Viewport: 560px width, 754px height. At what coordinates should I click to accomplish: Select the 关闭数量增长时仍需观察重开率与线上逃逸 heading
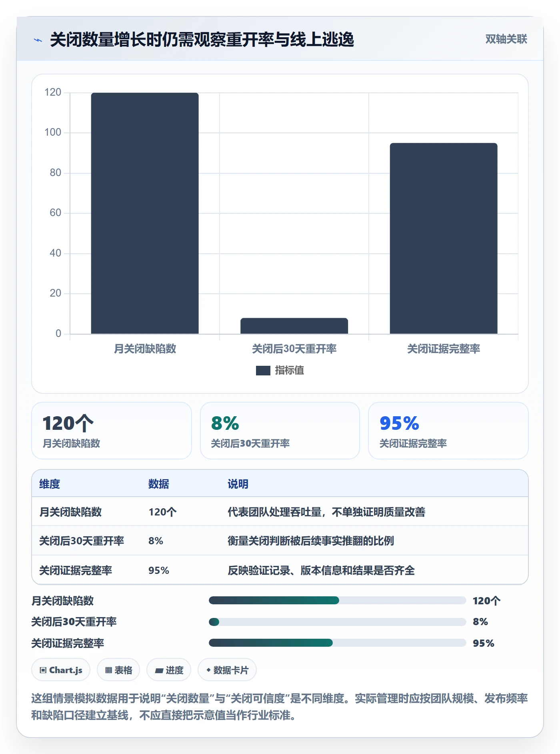pyautogui.click(x=202, y=40)
